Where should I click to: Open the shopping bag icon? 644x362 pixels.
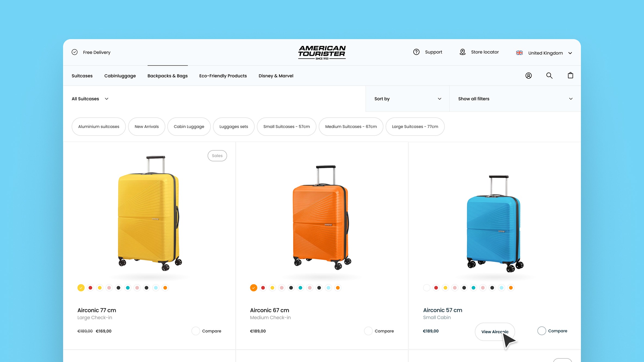[570, 75]
